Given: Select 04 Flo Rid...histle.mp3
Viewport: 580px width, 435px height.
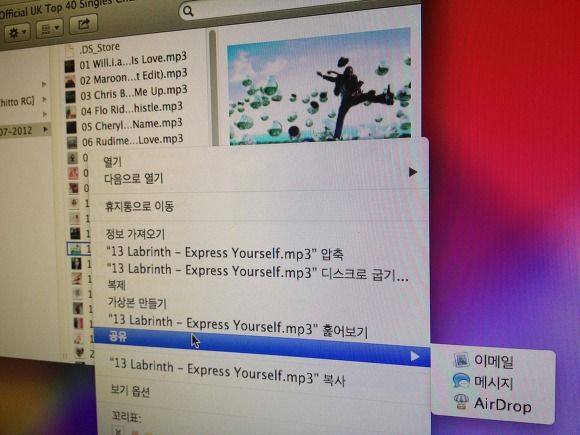Looking at the screenshot, I should click(x=131, y=109).
